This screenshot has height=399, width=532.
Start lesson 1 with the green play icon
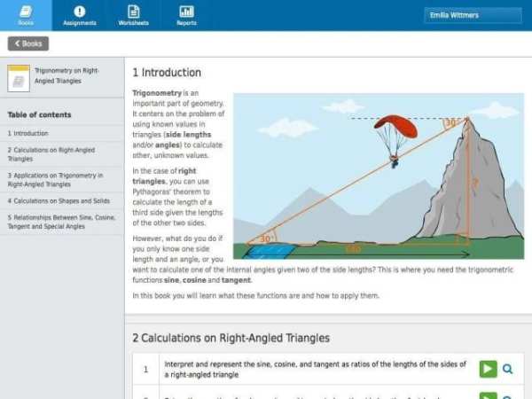[x=488, y=369]
